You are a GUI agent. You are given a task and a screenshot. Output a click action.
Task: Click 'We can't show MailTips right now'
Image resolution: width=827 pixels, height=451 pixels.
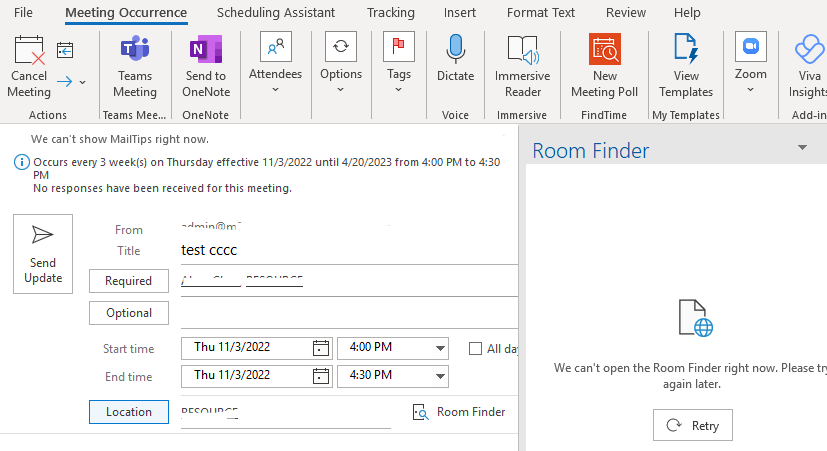pyautogui.click(x=120, y=139)
